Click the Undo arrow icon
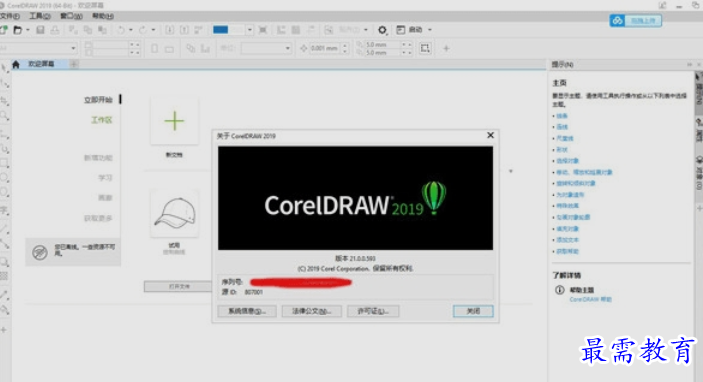This screenshot has height=382, width=703. (121, 30)
